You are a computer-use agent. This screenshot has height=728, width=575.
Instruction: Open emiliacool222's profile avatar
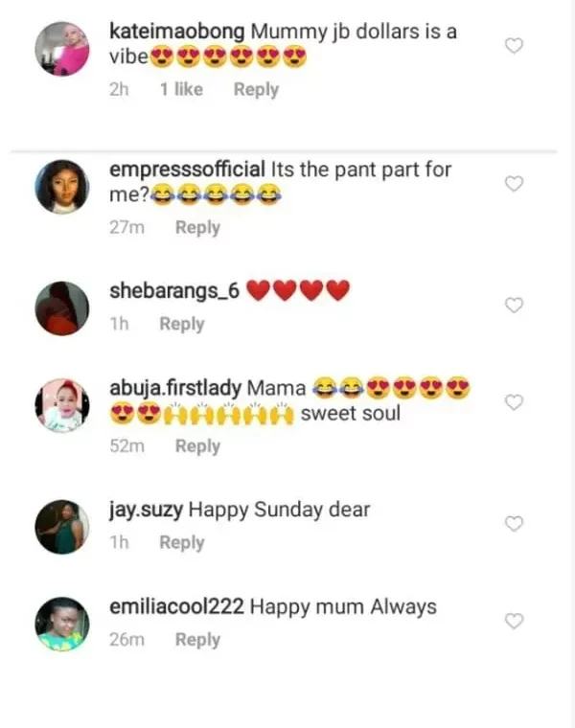tap(62, 624)
